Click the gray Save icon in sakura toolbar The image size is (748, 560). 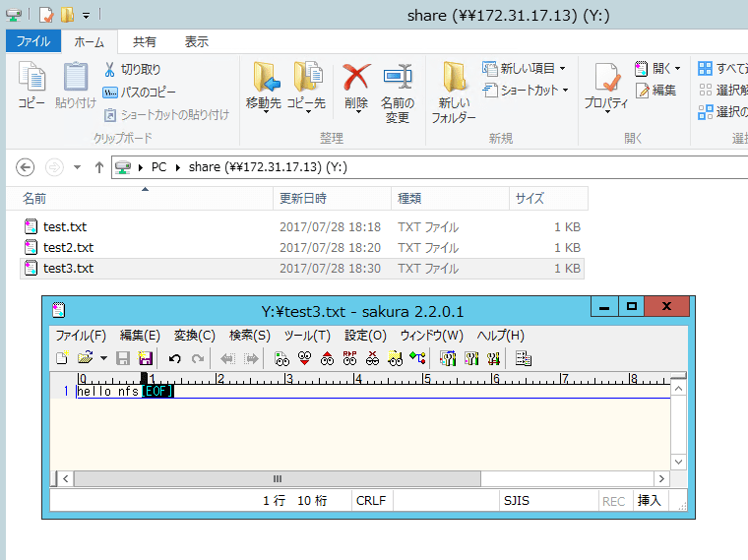123,358
